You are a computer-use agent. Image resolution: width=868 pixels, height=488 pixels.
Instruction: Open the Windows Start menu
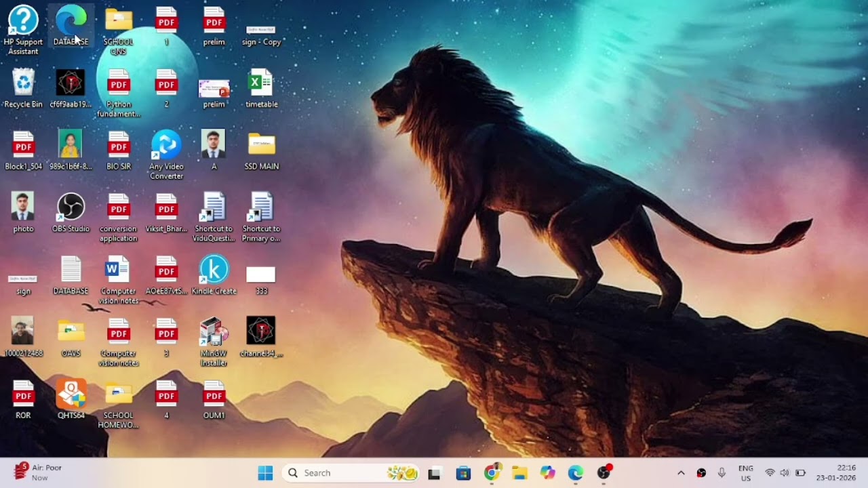(x=265, y=473)
